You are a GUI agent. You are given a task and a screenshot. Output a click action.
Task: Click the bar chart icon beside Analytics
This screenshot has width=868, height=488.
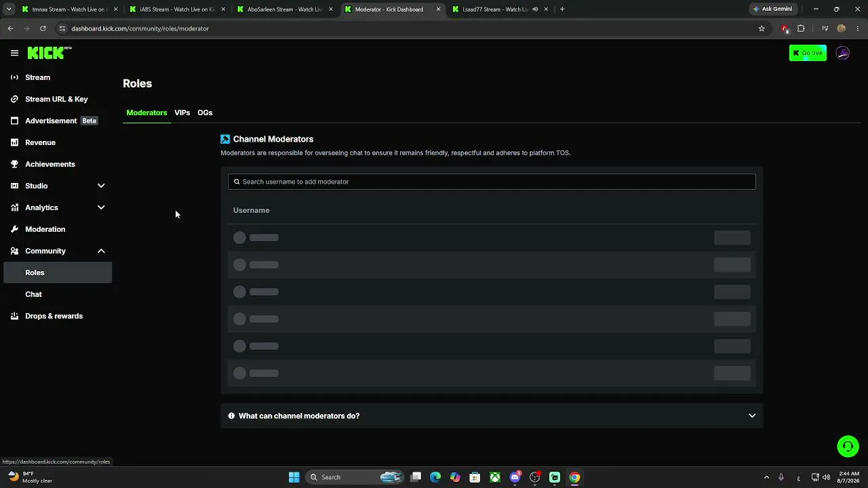click(x=14, y=207)
